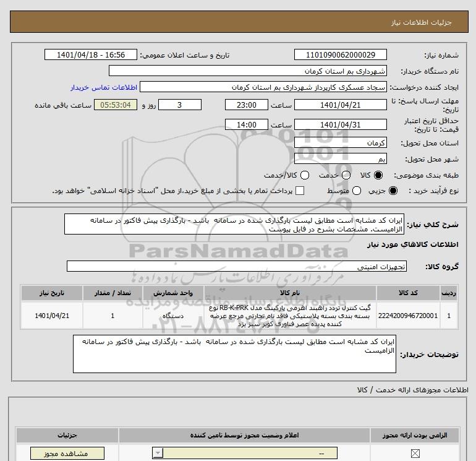This screenshot has width=476, height=461.
Task: Click the شماره نیاز number field
Action: 340,54
